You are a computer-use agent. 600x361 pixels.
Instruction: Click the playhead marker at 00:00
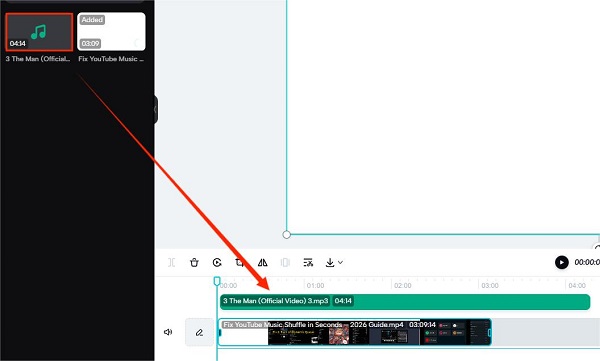click(x=217, y=281)
